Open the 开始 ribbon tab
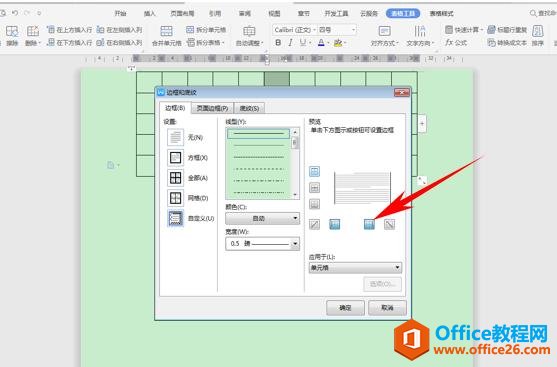Screen dimensions: 557x367 pos(120,14)
